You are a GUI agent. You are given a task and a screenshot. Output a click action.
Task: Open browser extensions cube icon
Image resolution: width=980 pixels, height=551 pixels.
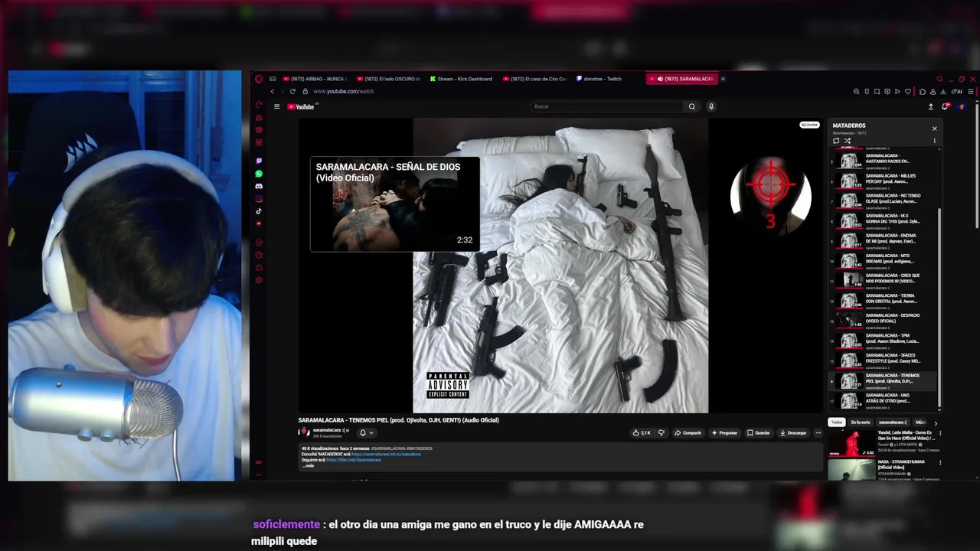(922, 91)
